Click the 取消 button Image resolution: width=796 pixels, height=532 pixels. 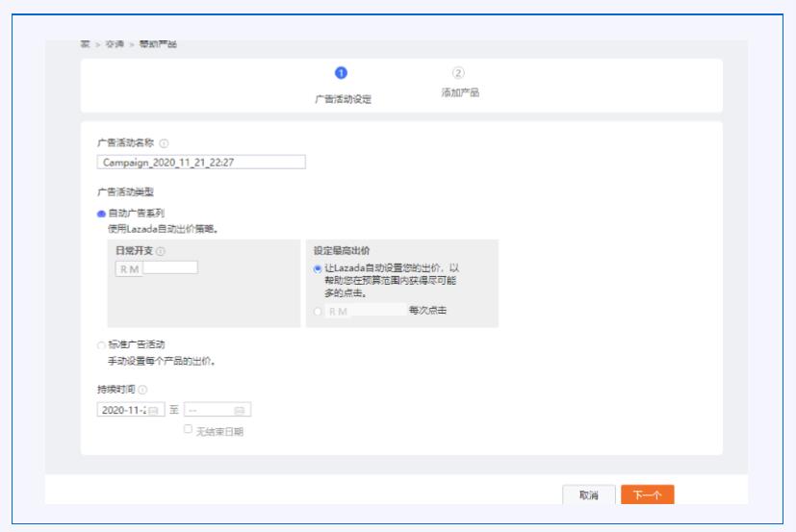pyautogui.click(x=588, y=494)
